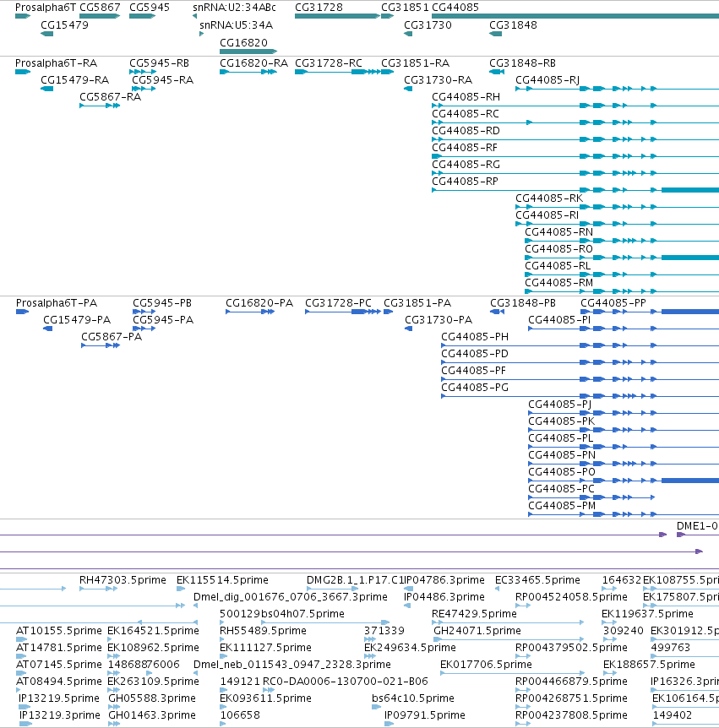Select the RH47303.5prime EST label

(123, 580)
